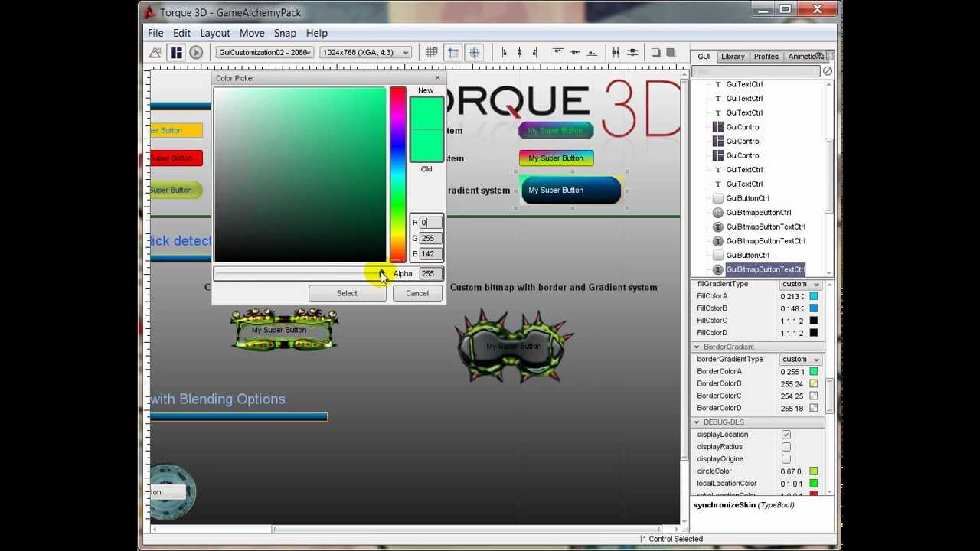This screenshot has height=551, width=980.
Task: Click the space horizontally toolbar icon
Action: [615, 52]
